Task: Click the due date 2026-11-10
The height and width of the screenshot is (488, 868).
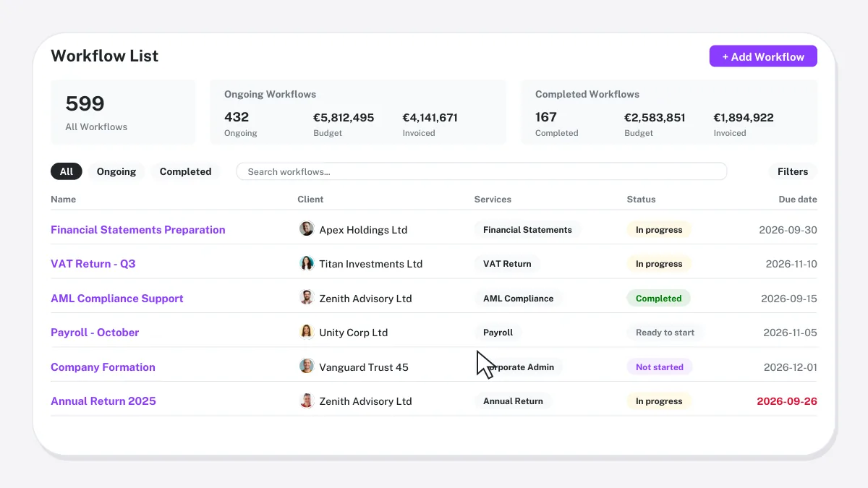Action: (791, 264)
